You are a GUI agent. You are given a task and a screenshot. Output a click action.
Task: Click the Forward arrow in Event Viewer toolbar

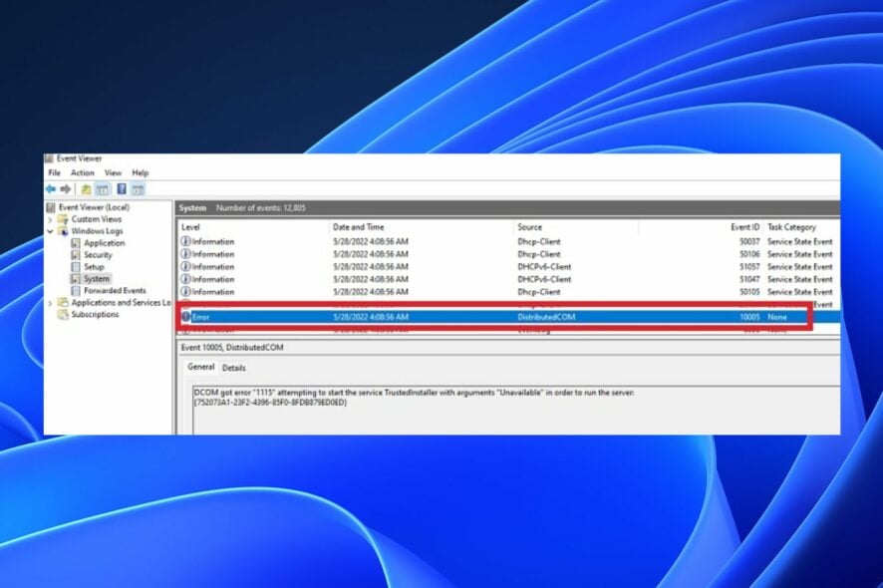(x=66, y=189)
